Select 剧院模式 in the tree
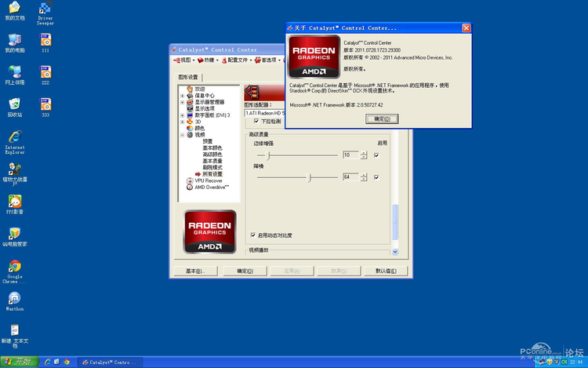This screenshot has height=368, width=588. 212,168
